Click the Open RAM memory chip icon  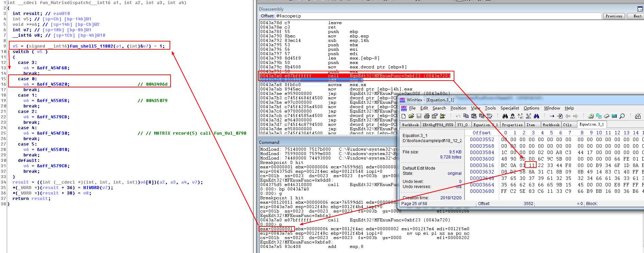click(x=606, y=116)
